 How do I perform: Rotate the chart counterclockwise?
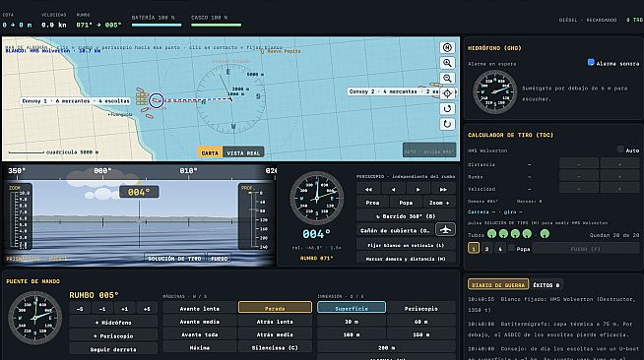pos(447,108)
